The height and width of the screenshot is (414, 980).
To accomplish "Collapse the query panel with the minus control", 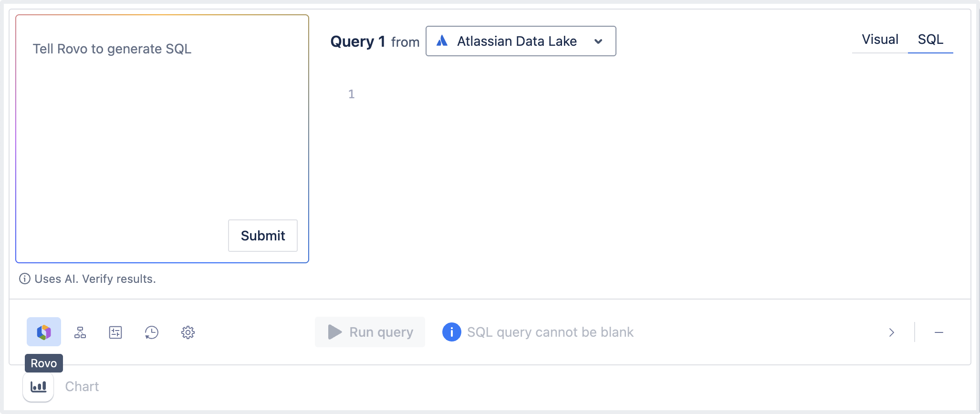I will [x=938, y=332].
